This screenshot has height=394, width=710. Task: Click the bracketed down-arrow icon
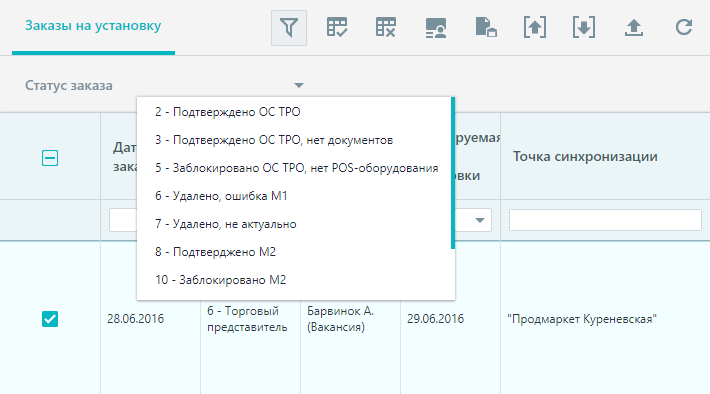(x=584, y=28)
